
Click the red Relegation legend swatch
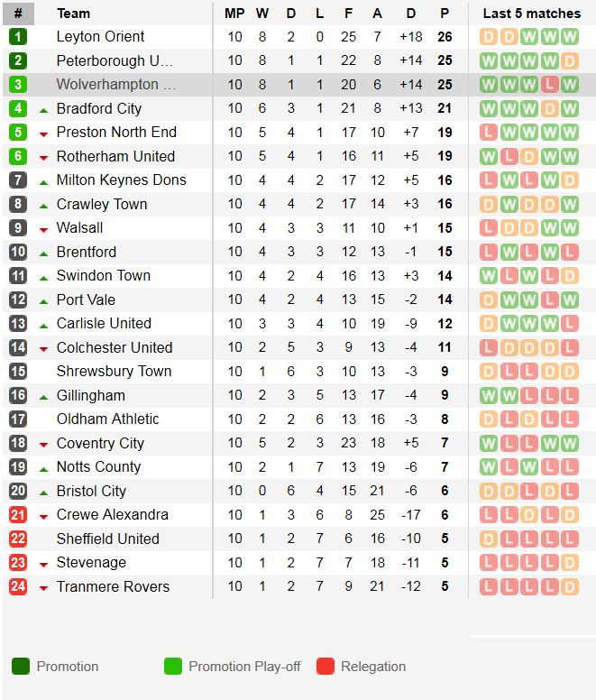326,667
